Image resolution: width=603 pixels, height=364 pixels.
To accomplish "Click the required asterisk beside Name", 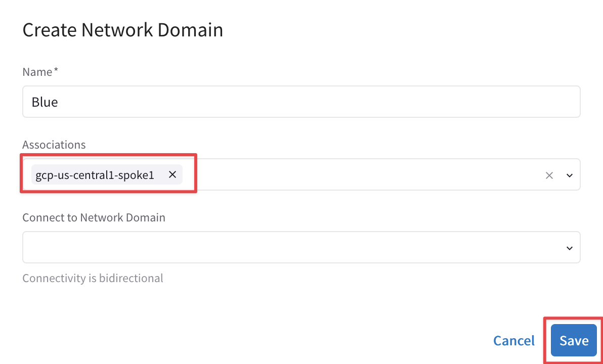I will click(x=56, y=71).
